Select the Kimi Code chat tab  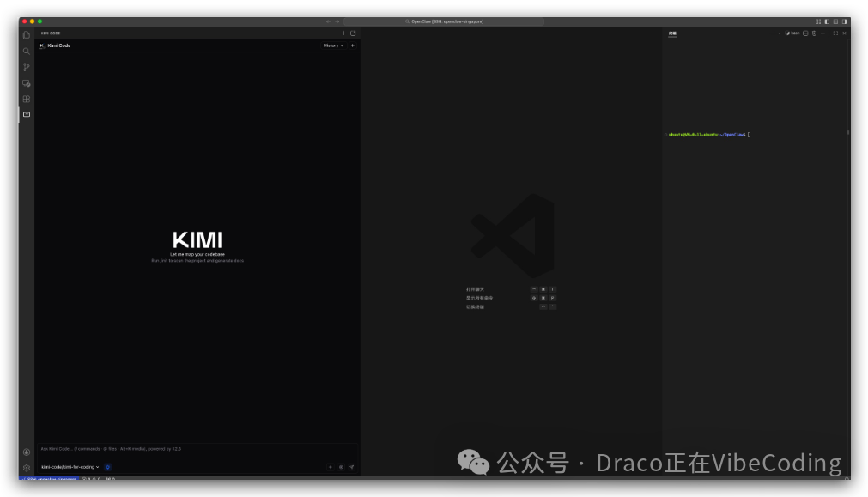(x=57, y=45)
